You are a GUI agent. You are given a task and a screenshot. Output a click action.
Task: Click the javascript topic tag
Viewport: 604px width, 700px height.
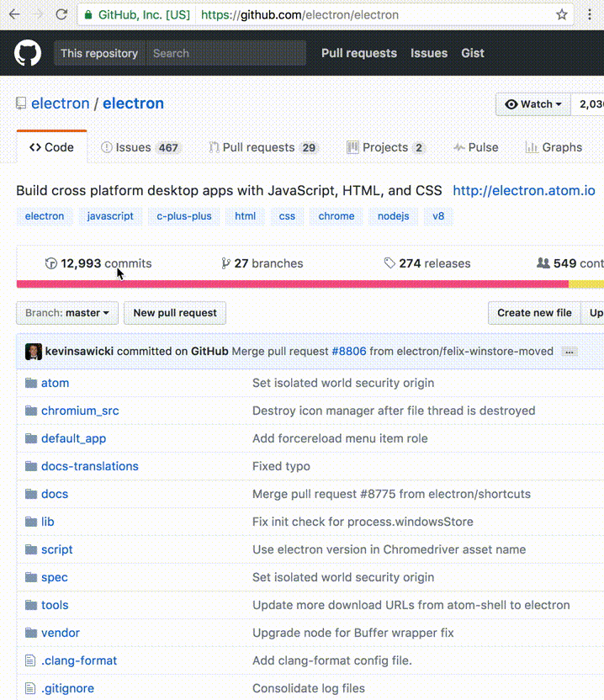(110, 216)
